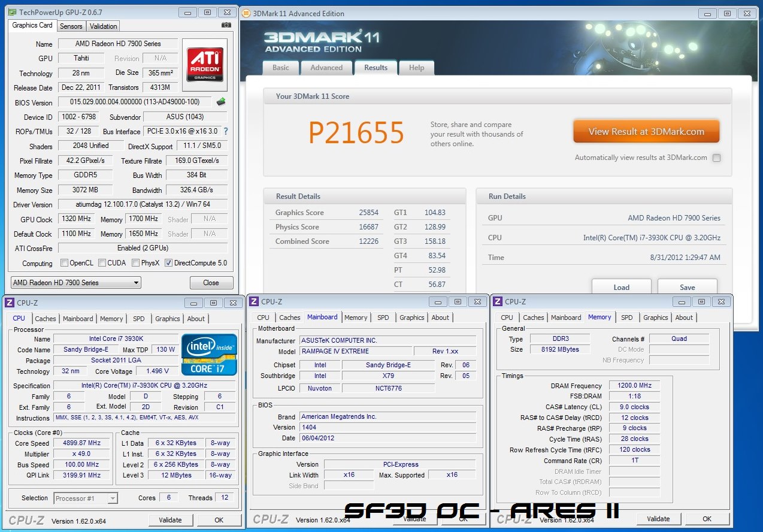Select the Graphics Card tab in GPU-Z

pos(32,25)
